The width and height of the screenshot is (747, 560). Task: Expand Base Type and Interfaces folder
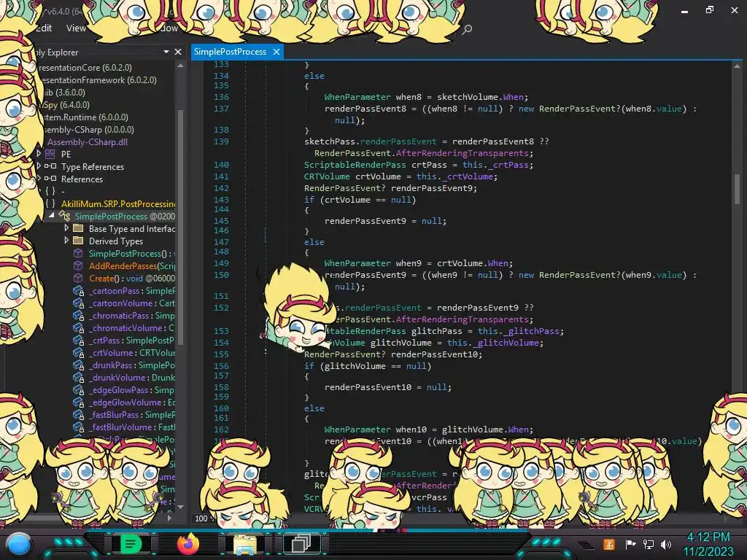[66, 228]
